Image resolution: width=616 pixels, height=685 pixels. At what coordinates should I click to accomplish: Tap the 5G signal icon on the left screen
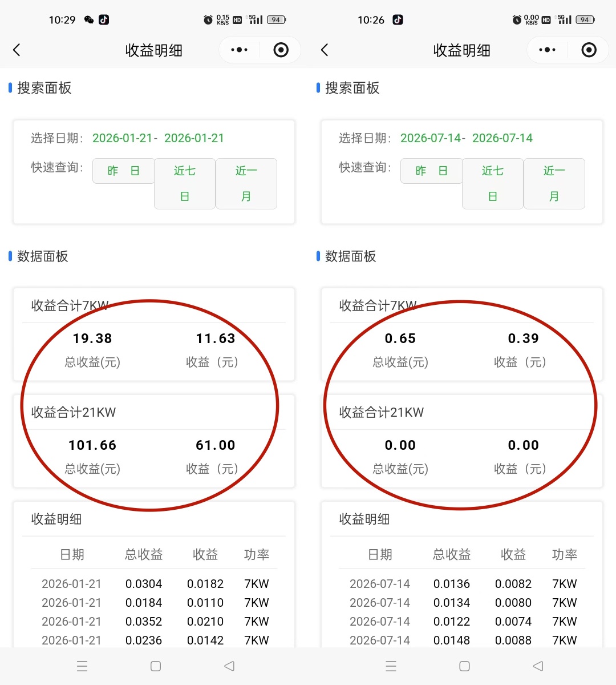[255, 19]
